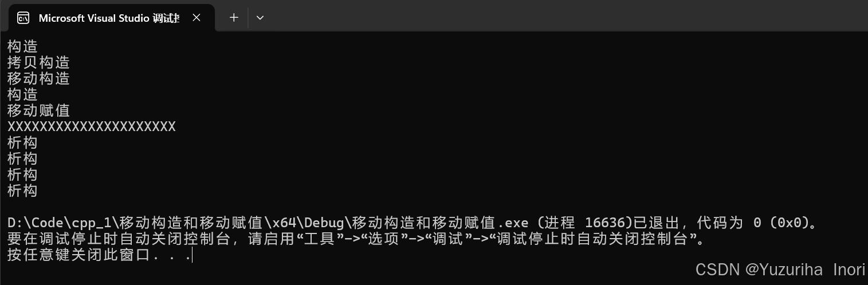Click the XXXXXXXXXXXXXXXXXXXX output line
The height and width of the screenshot is (285, 868).
pyautogui.click(x=92, y=126)
